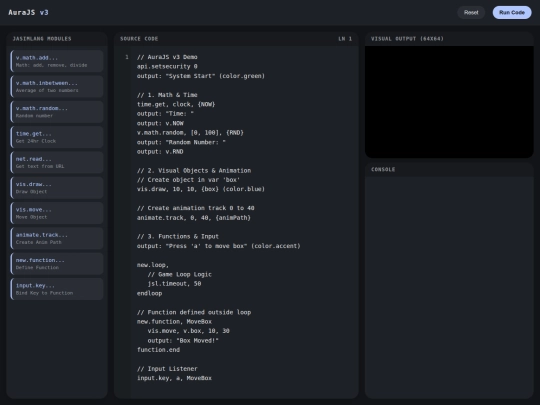The height and width of the screenshot is (405, 540).
Task: Insert the time.get module
Action: [57, 137]
